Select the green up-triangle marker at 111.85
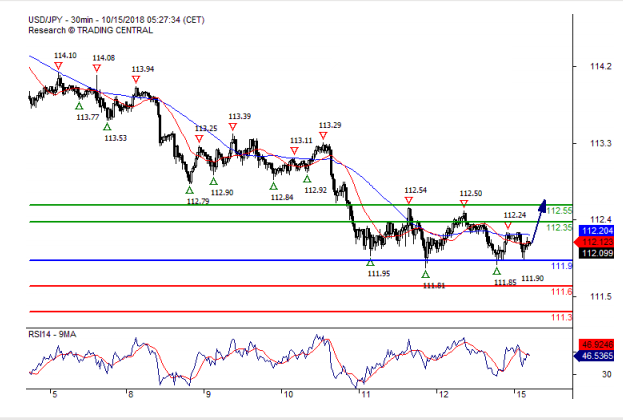This screenshot has height=420, width=623. [x=497, y=270]
